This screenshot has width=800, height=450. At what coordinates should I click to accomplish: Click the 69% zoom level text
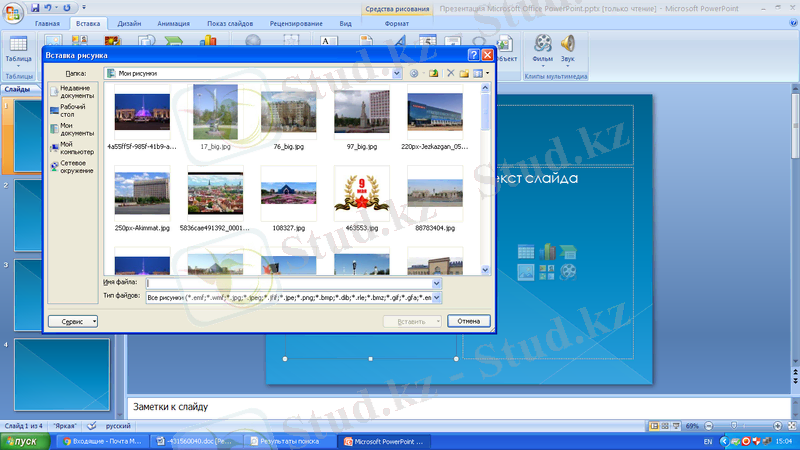coord(692,426)
